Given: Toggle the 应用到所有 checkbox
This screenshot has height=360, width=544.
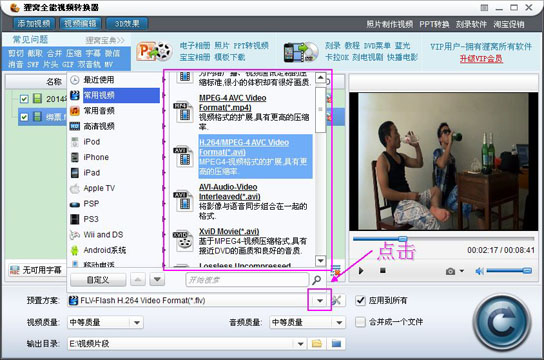Looking at the screenshot, I should tap(360, 300).
